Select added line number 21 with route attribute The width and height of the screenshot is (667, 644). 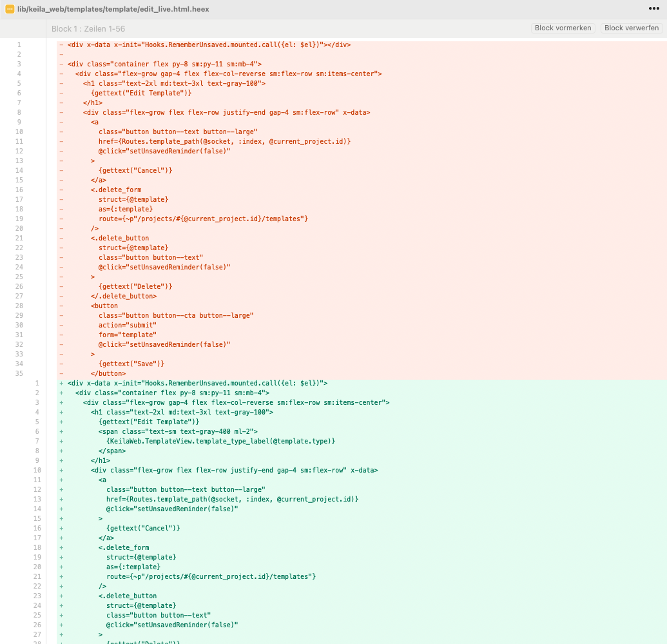37,576
